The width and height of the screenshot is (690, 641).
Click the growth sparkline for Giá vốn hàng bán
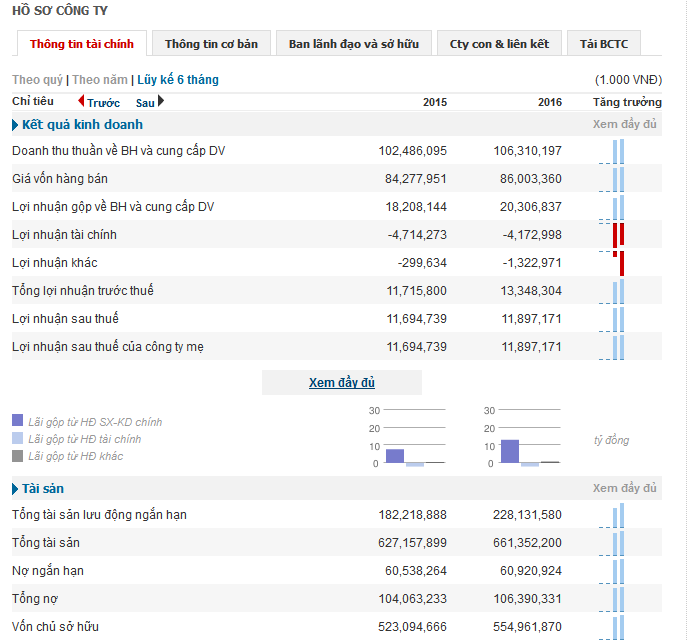pos(612,179)
